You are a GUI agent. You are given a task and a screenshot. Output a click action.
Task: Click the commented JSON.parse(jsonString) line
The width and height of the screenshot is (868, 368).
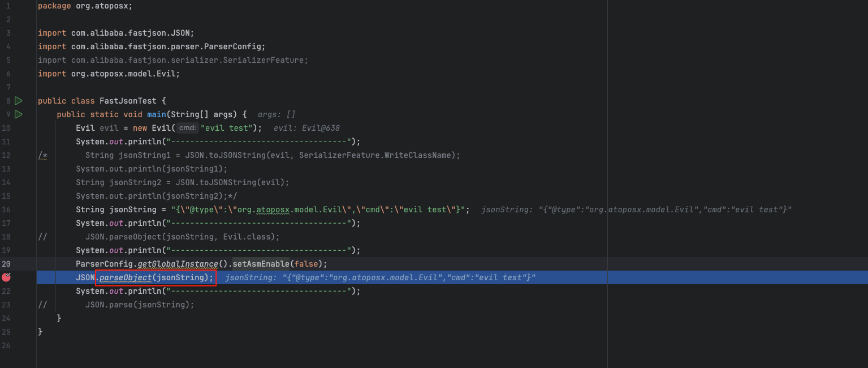(139, 305)
